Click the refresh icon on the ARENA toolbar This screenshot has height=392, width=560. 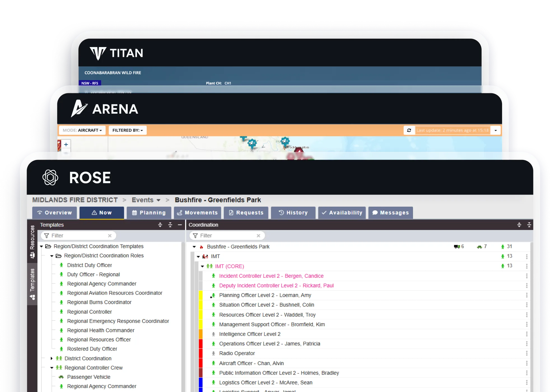(409, 130)
